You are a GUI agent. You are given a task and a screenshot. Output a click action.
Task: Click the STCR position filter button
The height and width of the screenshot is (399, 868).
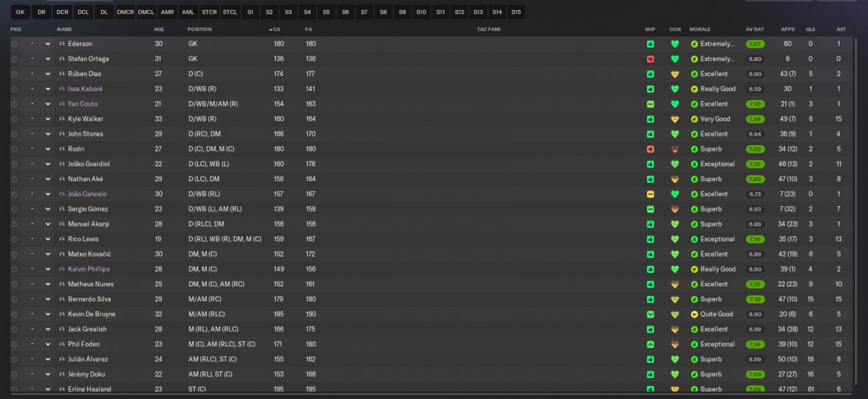click(210, 12)
